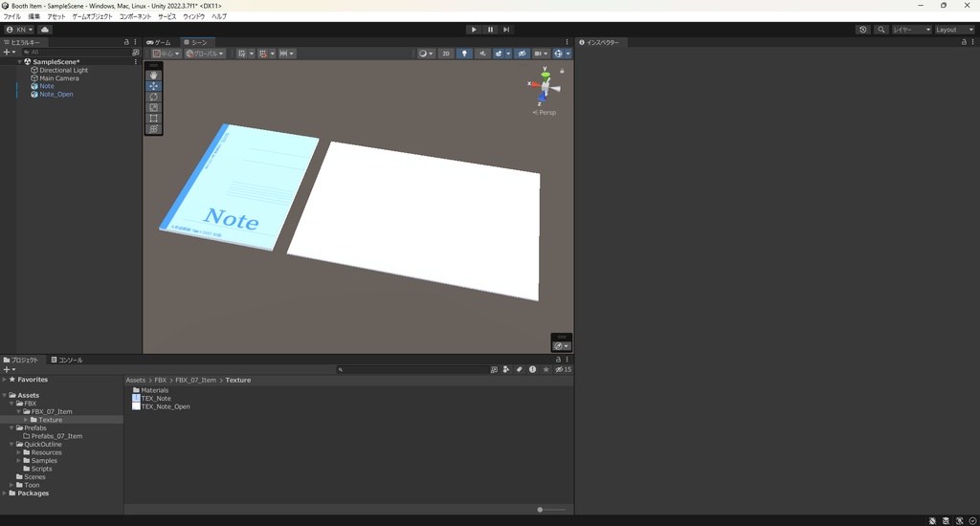The height and width of the screenshot is (526, 980).
Task: Open scene camera settings dropdown
Action: [x=542, y=54]
